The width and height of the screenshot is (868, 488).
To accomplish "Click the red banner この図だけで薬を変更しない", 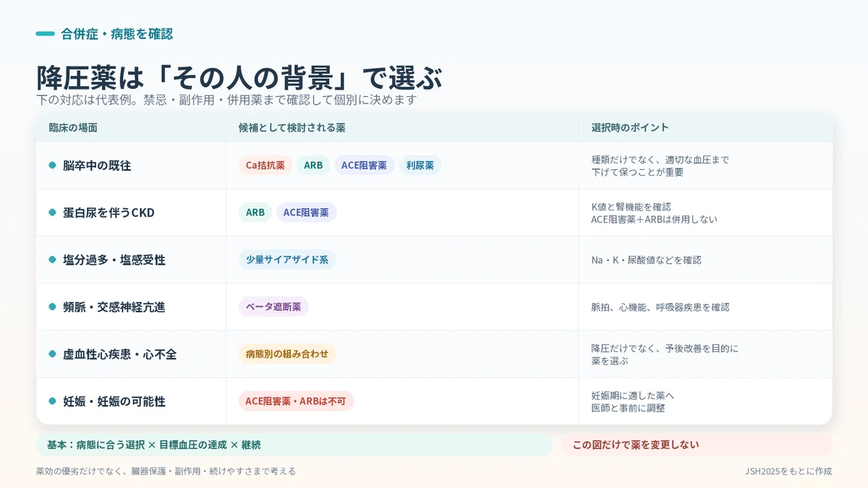I will [697, 445].
